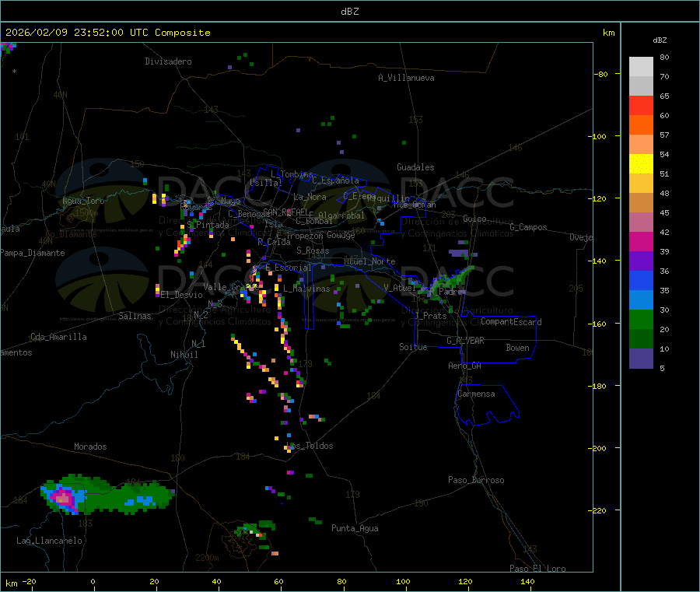This screenshot has width=700, height=592.
Task: Click the Salinas label
Action: 135,316
